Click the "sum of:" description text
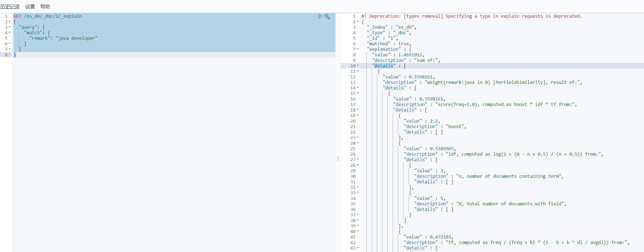Viewport: 644px width, 252px height. [x=426, y=60]
